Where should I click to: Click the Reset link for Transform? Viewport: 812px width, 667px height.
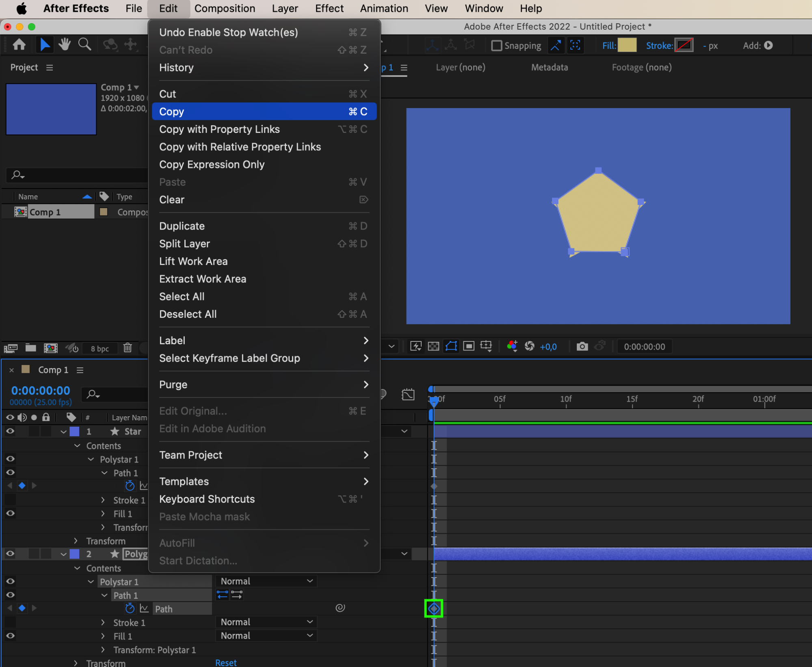pos(226,663)
